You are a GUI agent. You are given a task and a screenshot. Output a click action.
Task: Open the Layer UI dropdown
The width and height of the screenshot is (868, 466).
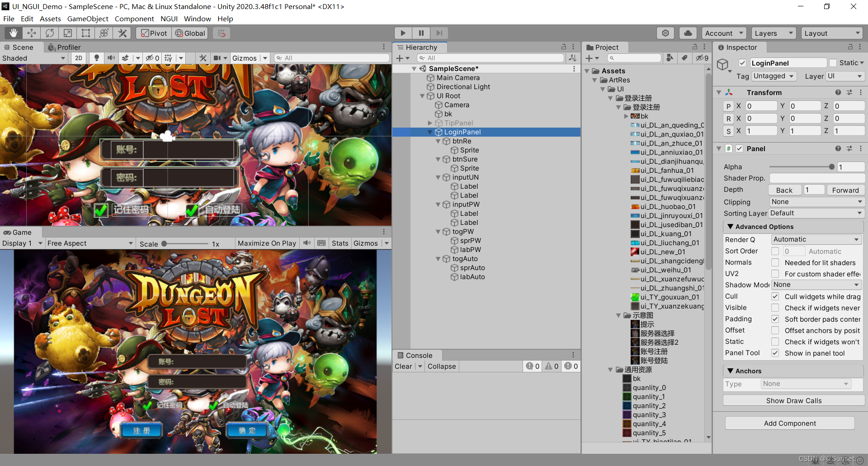(845, 76)
